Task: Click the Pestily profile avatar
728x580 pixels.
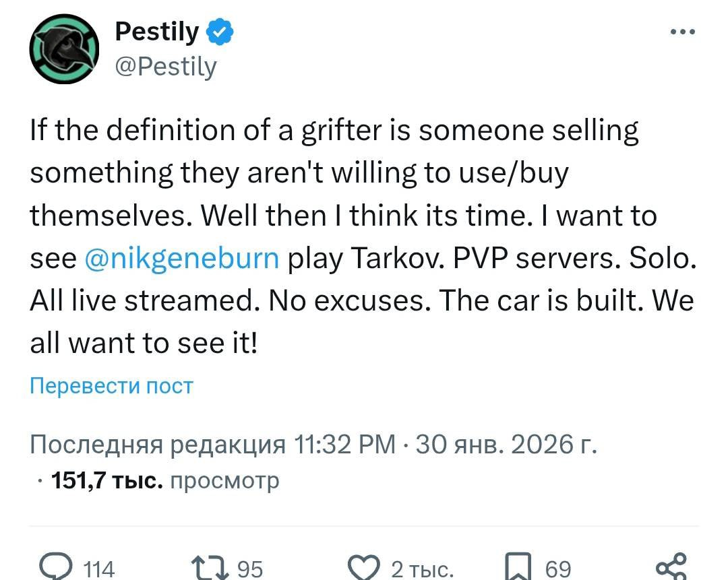Action: 65,49
